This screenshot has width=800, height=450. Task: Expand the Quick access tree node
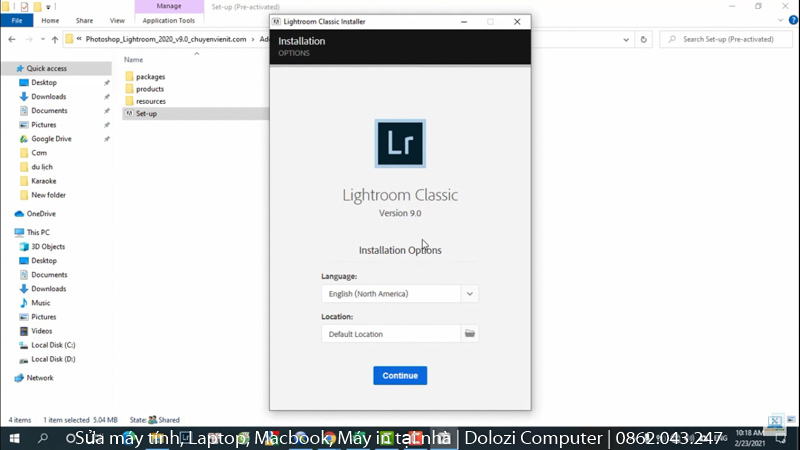pyautogui.click(x=8, y=68)
